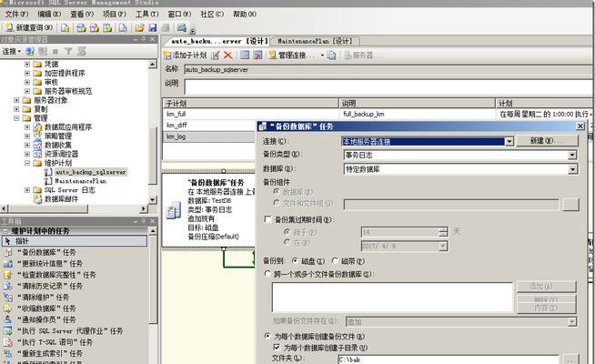
Task: Collapse the 维护计划 folder node
Action: 27,163
